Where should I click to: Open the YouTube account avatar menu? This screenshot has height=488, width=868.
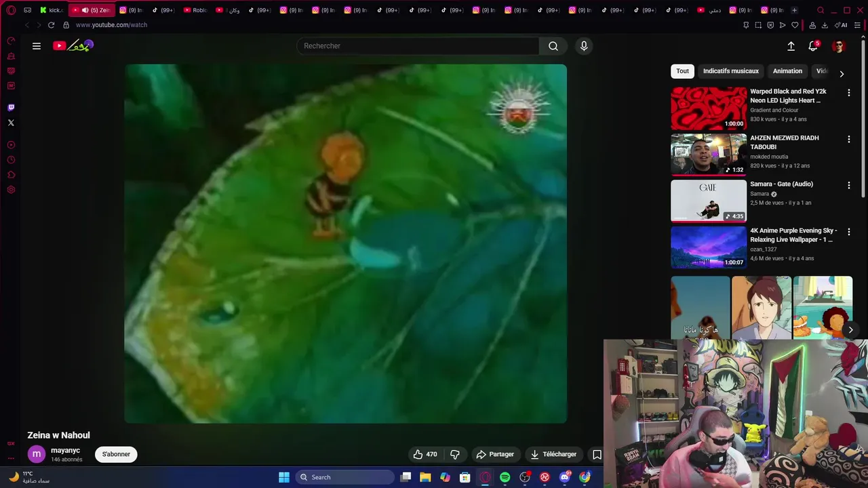point(839,46)
